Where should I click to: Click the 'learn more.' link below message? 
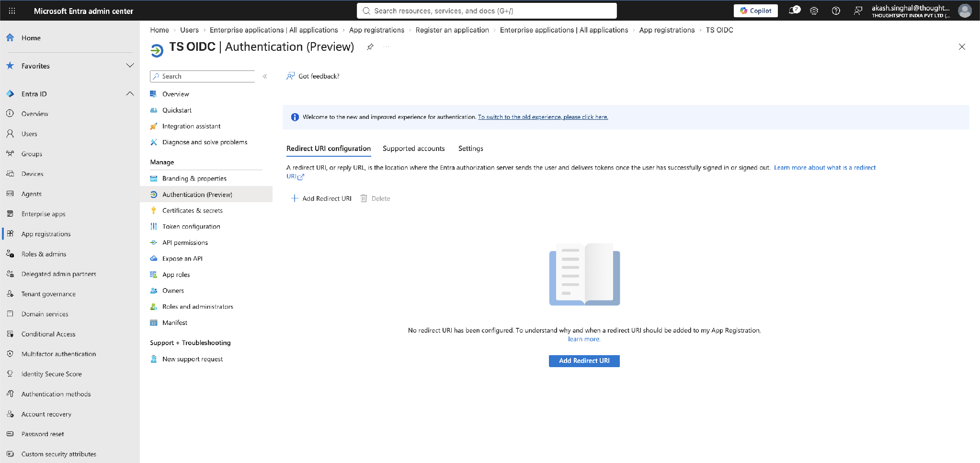pos(584,339)
